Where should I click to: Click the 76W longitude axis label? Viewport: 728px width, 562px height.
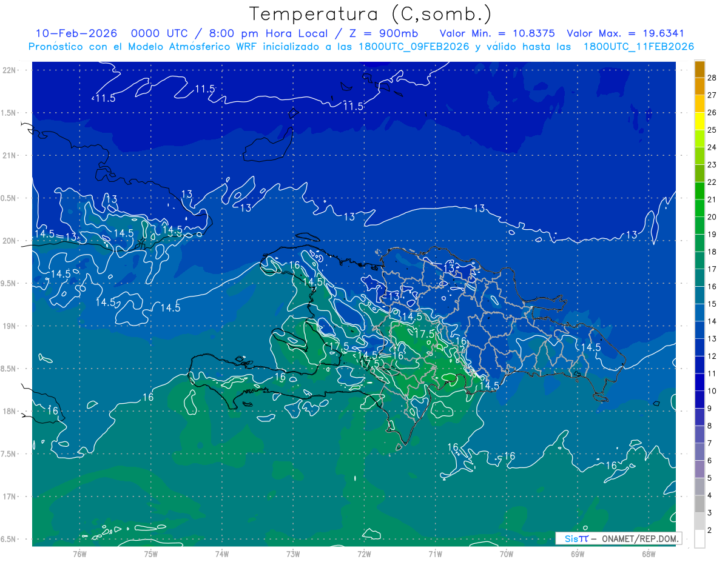79,554
